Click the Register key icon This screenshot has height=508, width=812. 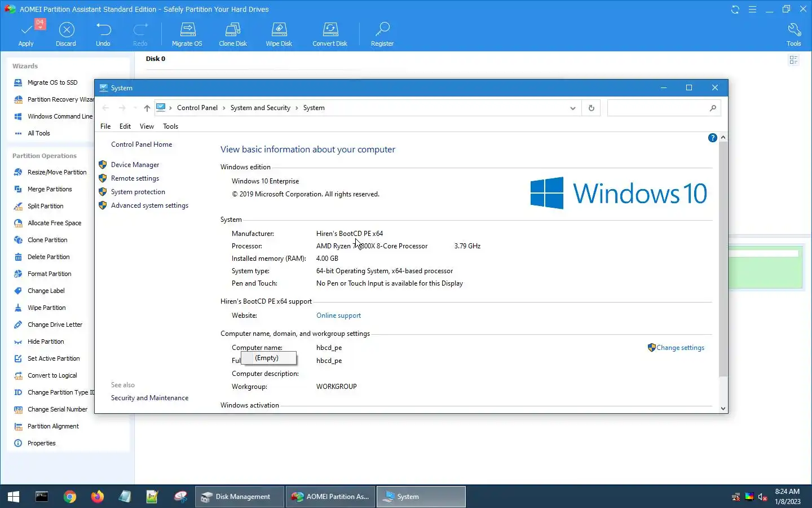pyautogui.click(x=382, y=34)
